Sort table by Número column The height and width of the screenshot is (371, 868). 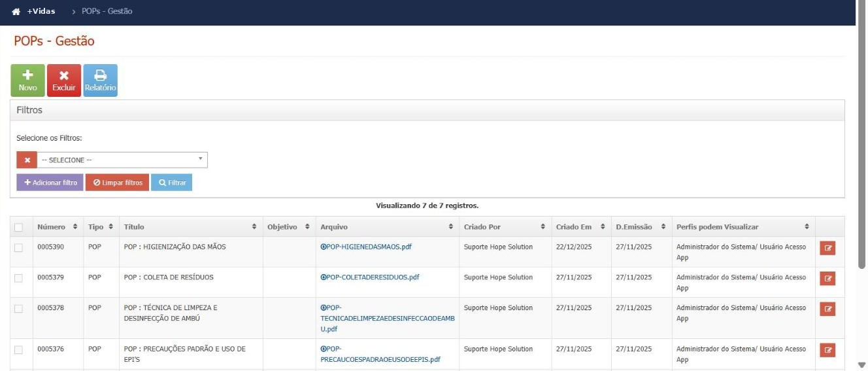point(58,227)
